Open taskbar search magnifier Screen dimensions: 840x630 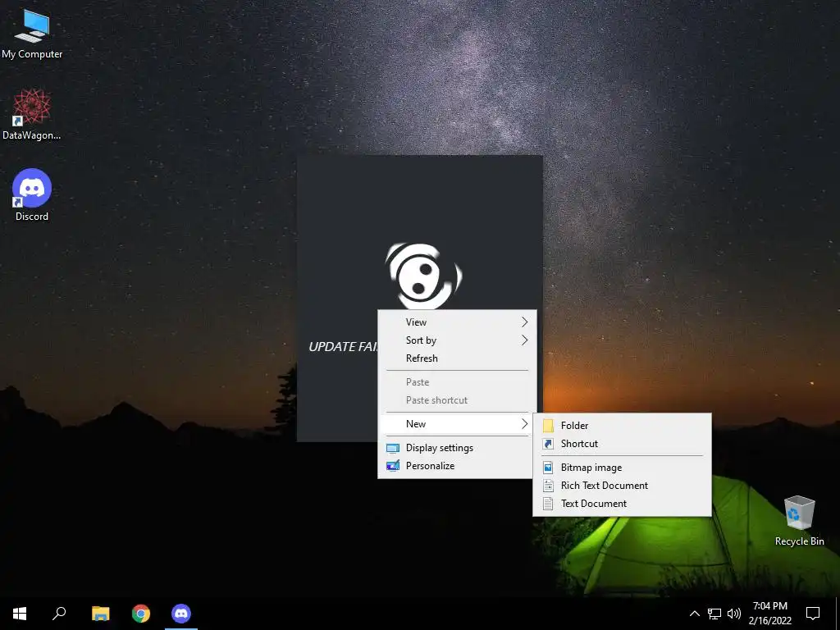point(59,614)
